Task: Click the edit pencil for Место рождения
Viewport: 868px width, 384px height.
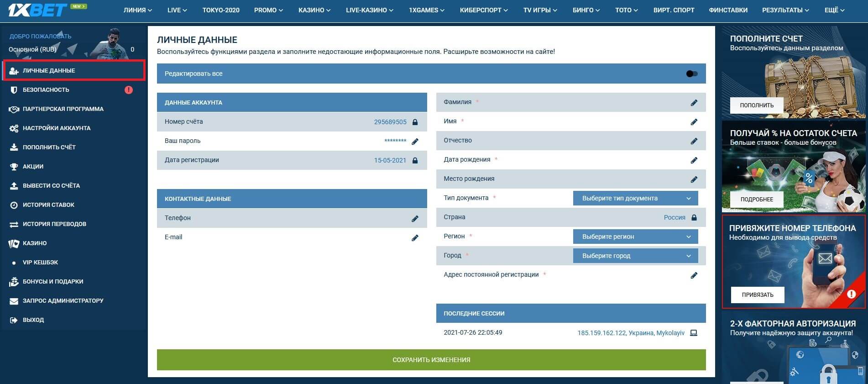Action: (694, 179)
